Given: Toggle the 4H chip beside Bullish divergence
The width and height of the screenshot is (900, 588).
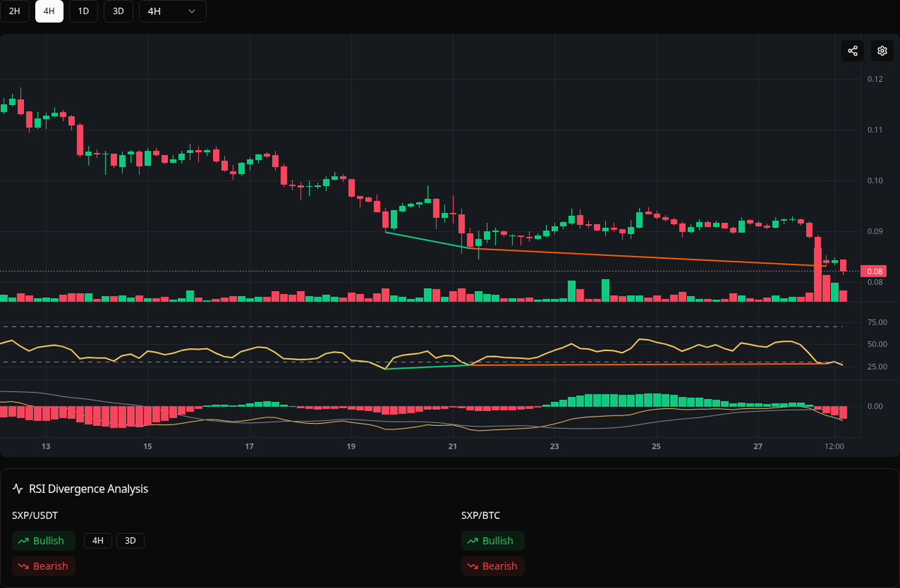Looking at the screenshot, I should pyautogui.click(x=97, y=540).
